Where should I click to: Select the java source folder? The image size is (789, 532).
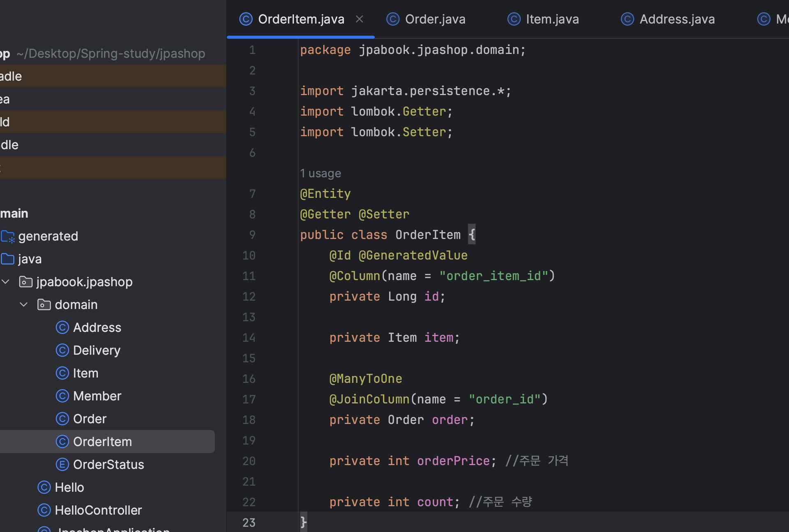30,259
